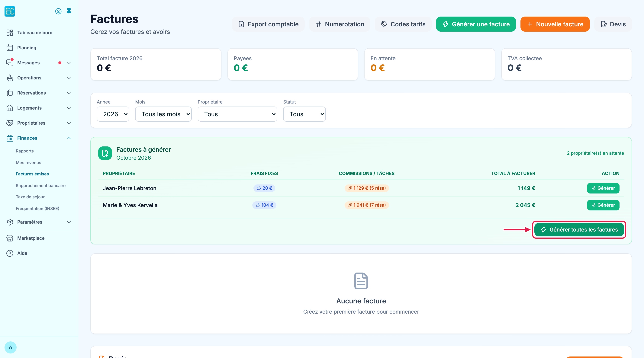Go to Rapprochement bancaire submenu item
Image resolution: width=644 pixels, height=358 pixels.
[41, 186]
